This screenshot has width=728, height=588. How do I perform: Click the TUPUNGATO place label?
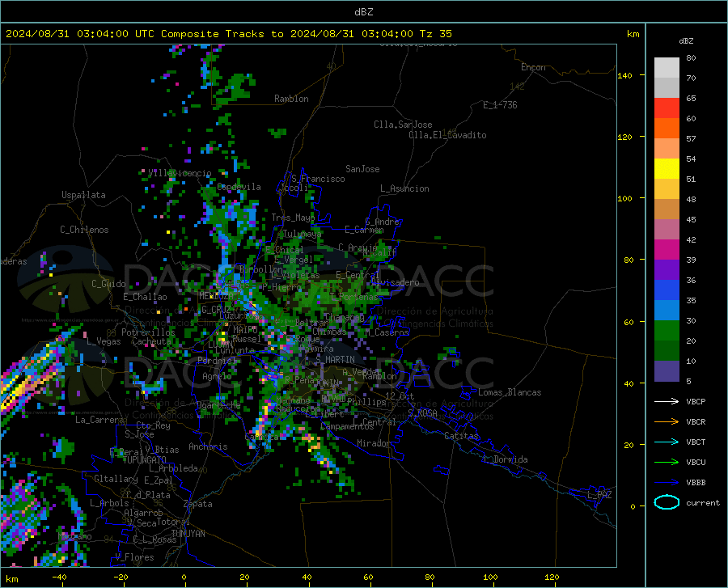coord(144,460)
